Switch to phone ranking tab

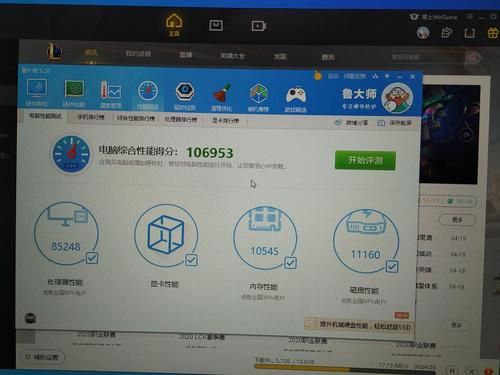91,117
